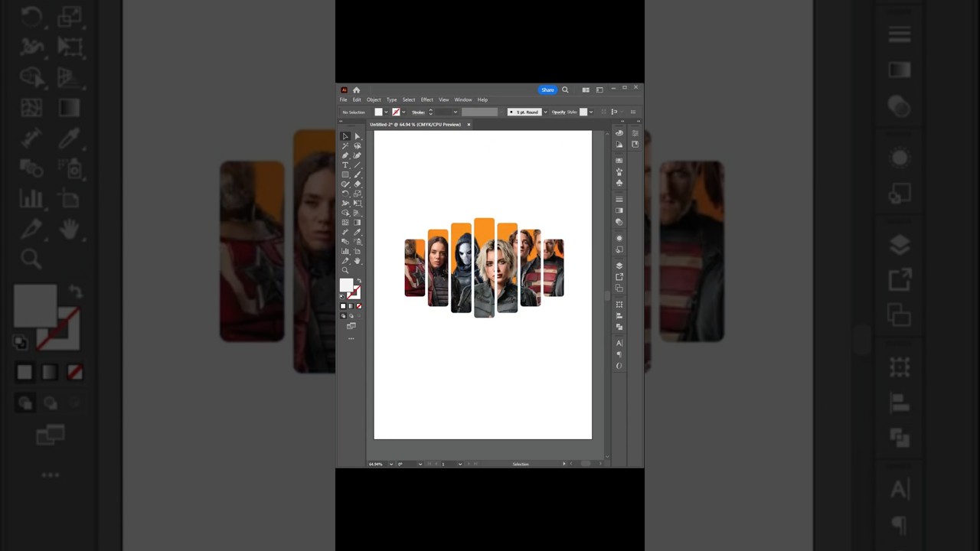The width and height of the screenshot is (980, 551).
Task: Pick the Eyedropper tool
Action: point(357,232)
